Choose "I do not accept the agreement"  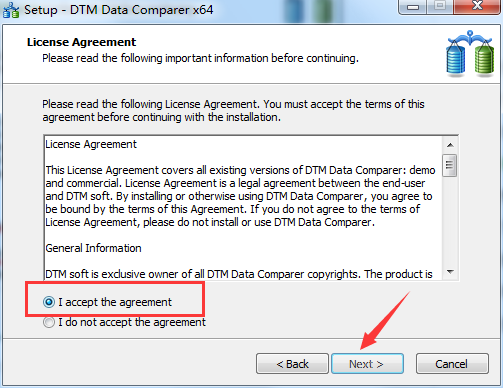[49, 322]
